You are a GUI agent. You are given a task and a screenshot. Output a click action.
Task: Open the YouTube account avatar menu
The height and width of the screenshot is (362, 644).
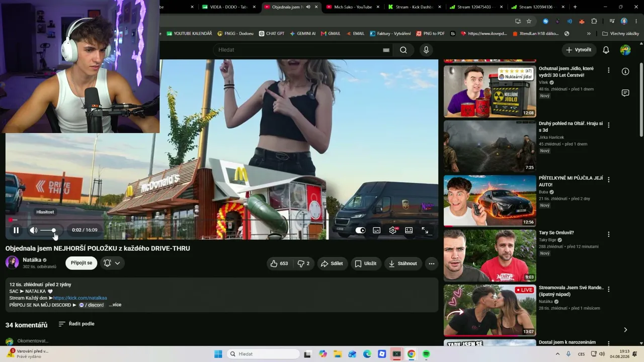(625, 50)
